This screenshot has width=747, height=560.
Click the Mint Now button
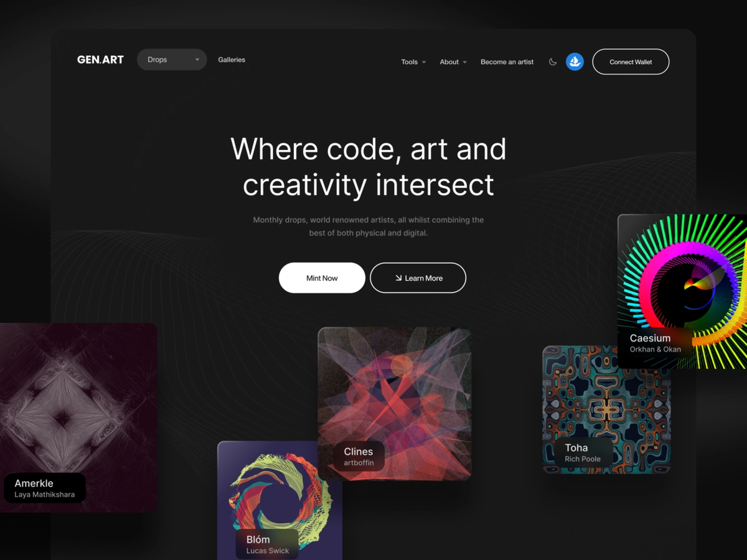pyautogui.click(x=322, y=278)
